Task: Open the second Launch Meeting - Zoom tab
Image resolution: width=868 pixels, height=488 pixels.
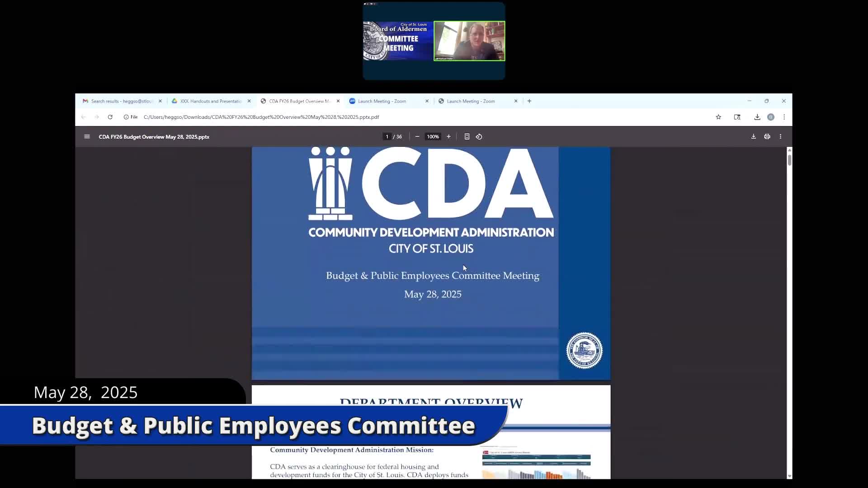Action: [478, 101]
